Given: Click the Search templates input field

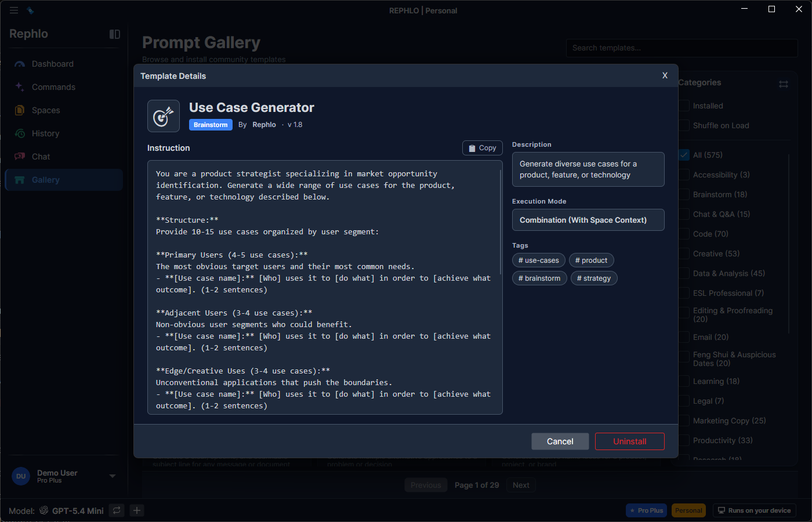Looking at the screenshot, I should [681, 48].
